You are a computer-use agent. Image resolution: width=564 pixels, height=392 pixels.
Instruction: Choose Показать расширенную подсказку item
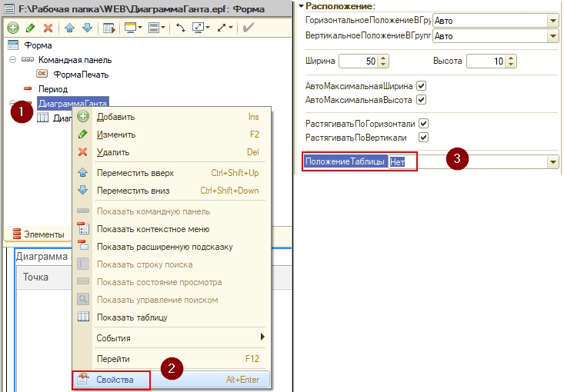pos(172,247)
